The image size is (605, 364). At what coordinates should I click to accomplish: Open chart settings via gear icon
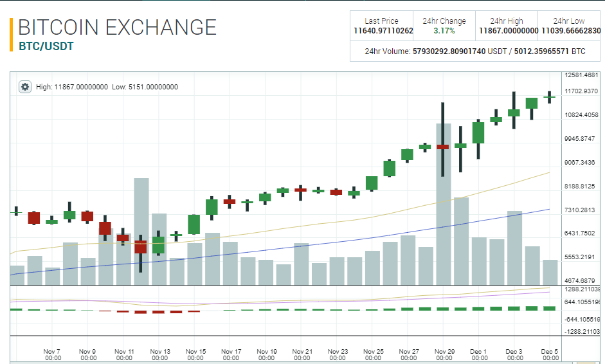tap(25, 87)
